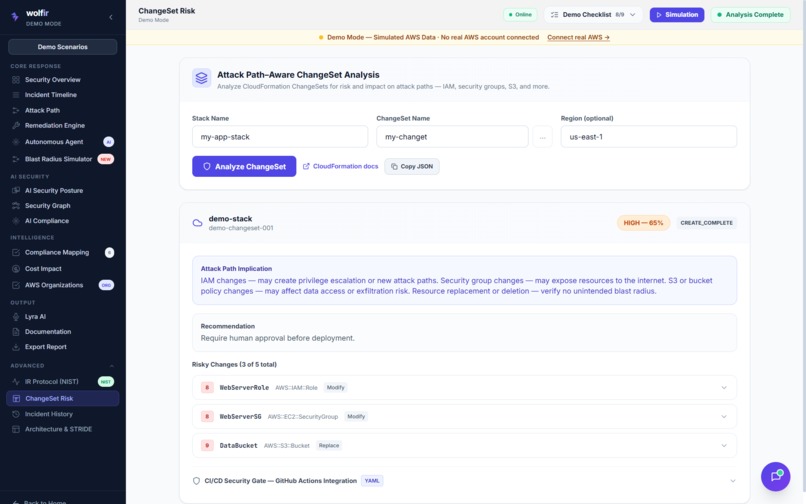The height and width of the screenshot is (504, 806).
Task: Select ChangeSet Risk in sidebar
Action: [x=62, y=399]
